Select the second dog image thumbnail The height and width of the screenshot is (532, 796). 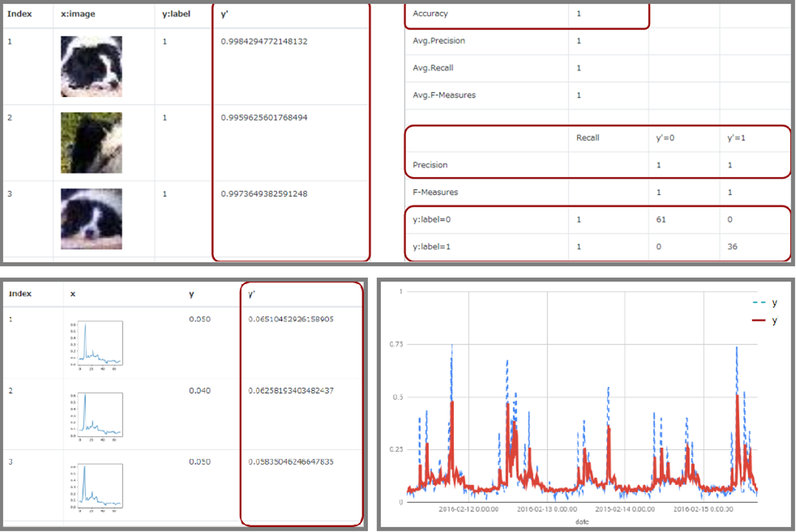pyautogui.click(x=91, y=143)
